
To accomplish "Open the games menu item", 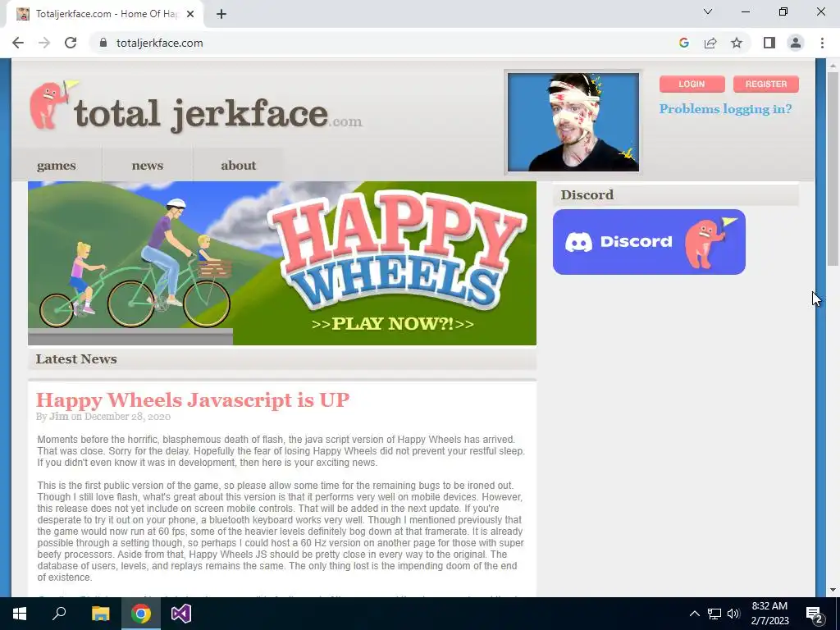I will tap(57, 166).
